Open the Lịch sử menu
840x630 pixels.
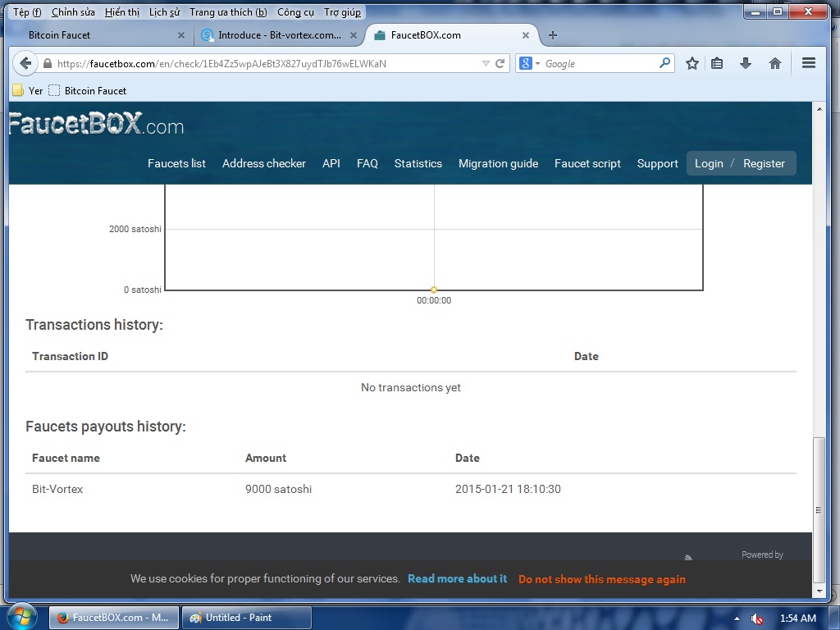164,11
